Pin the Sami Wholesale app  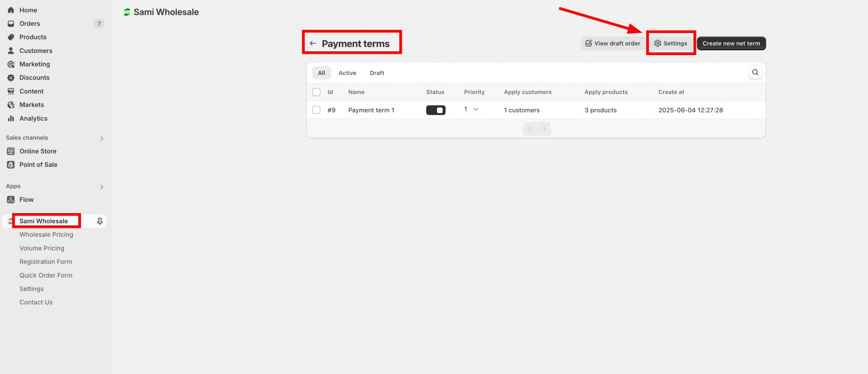tap(100, 221)
